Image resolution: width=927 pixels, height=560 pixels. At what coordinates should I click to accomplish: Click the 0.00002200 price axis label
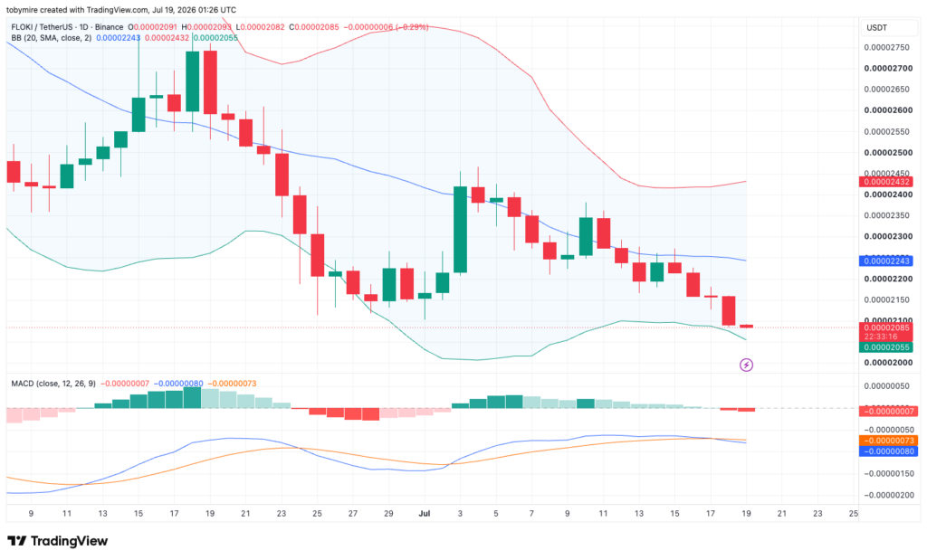pos(888,279)
